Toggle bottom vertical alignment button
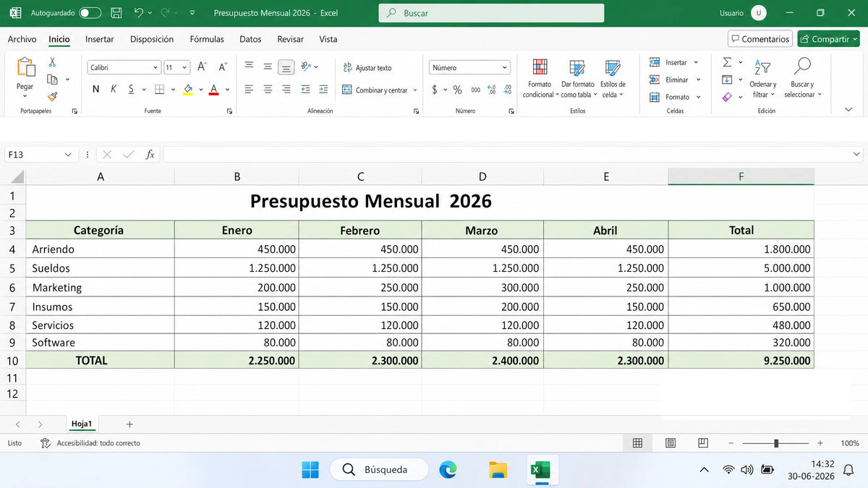Viewport: 868px width, 488px height. click(286, 67)
